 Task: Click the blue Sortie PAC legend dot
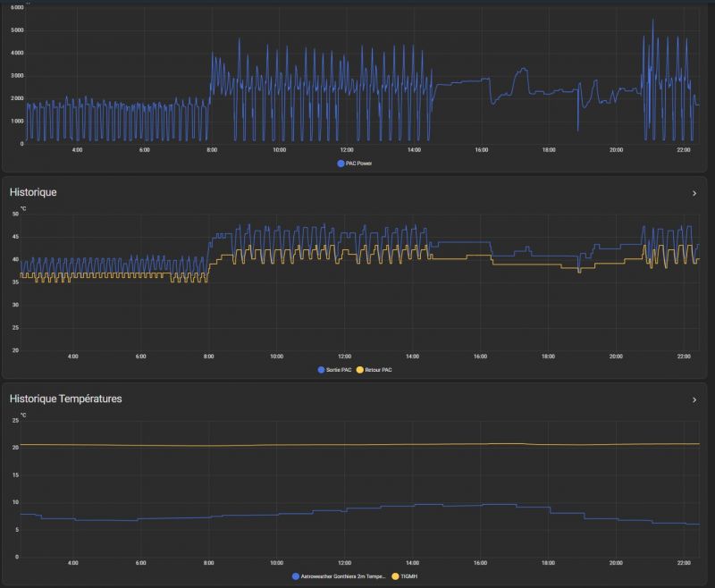click(322, 369)
